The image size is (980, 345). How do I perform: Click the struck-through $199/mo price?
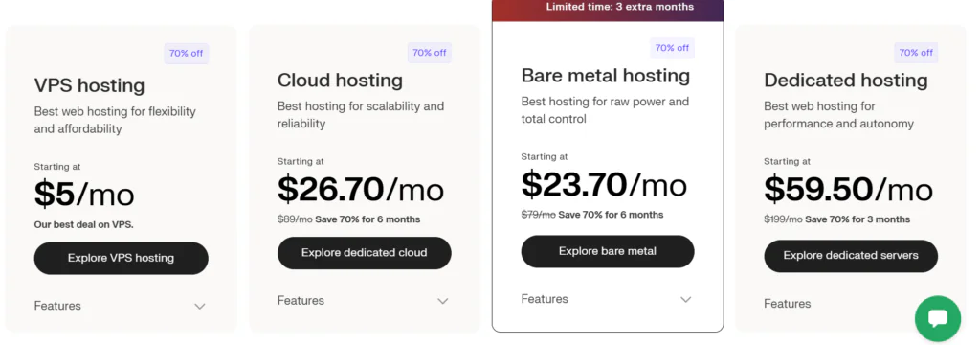coord(783,219)
